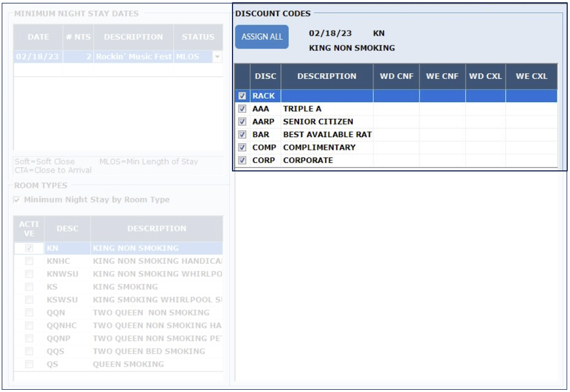Viewport: 570px width, 392px height.
Task: Toggle the AAA Triple A checkbox
Action: (x=242, y=109)
